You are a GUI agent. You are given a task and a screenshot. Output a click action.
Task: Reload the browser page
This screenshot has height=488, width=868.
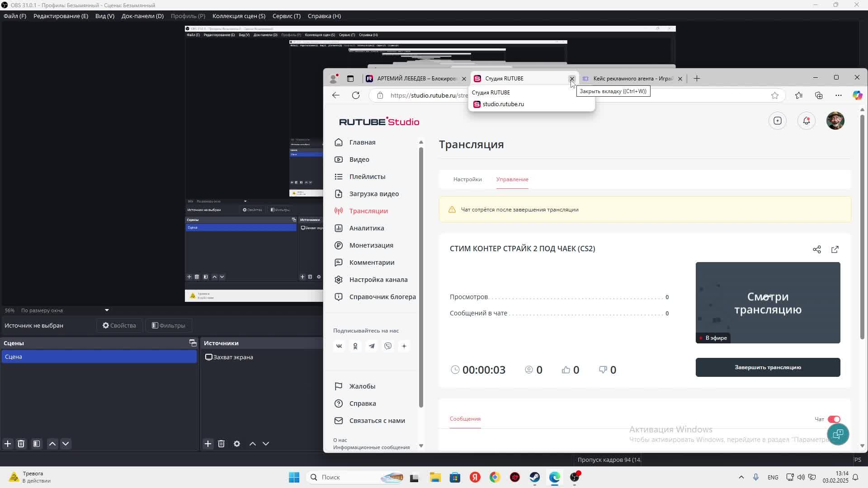(356, 95)
